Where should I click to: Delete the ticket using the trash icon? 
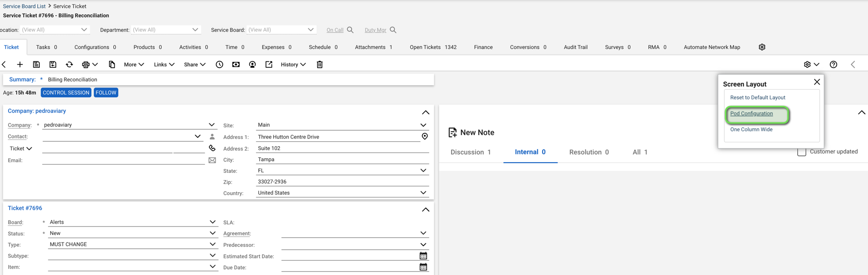[320, 64]
